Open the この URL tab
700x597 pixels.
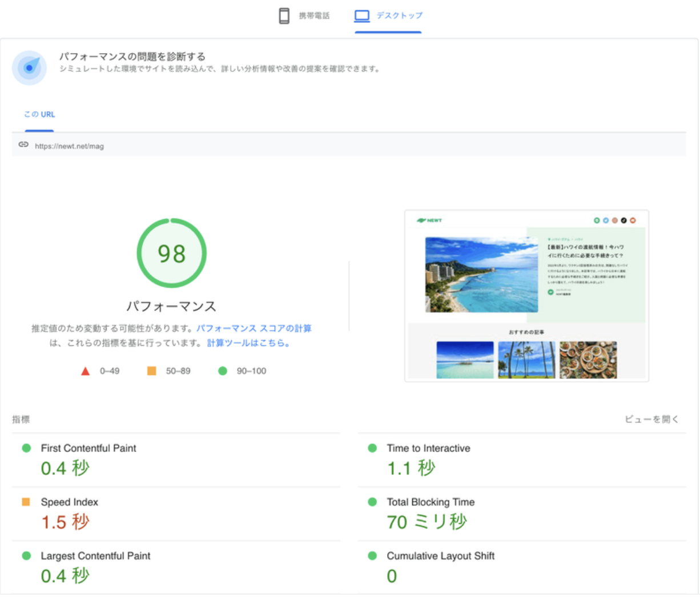[39, 115]
